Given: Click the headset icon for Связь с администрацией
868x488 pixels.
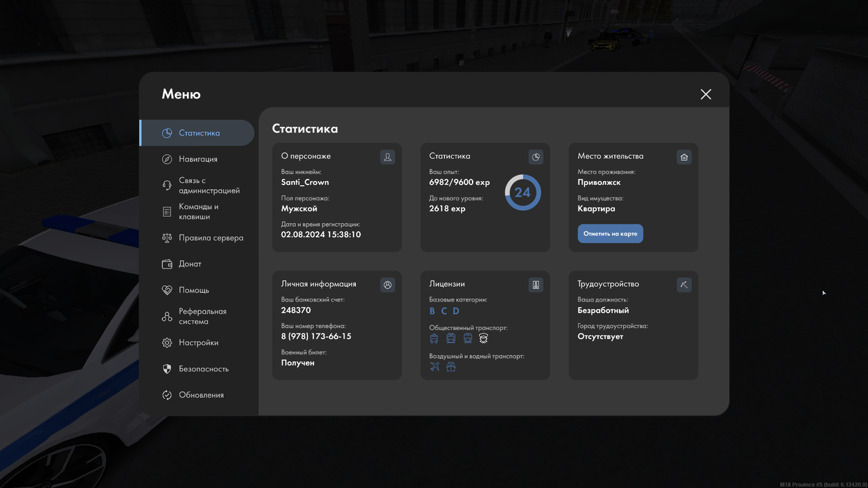Looking at the screenshot, I should (166, 185).
